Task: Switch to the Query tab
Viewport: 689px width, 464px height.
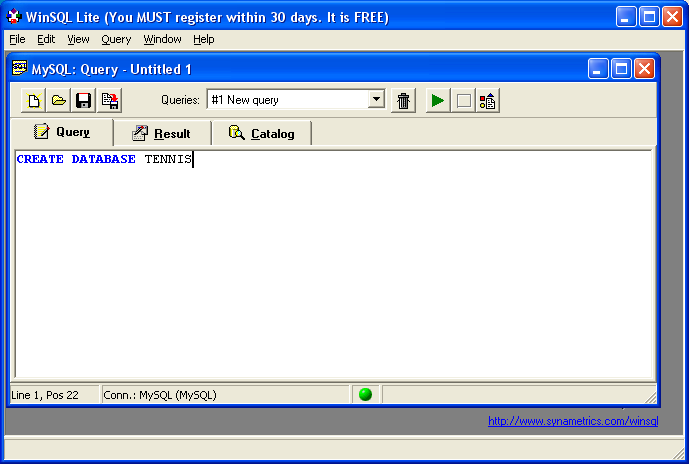Action: [62, 132]
